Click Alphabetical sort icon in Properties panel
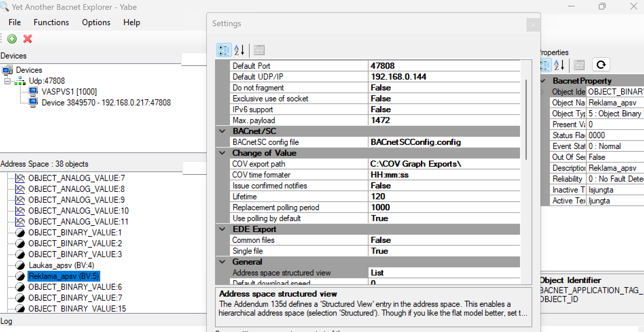Screen dimensions: 644x332 coord(559,65)
